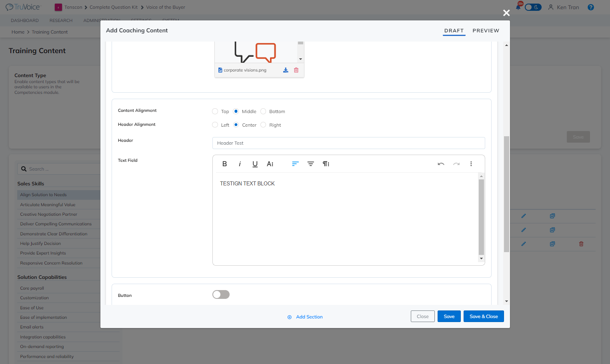Select Middle content alignment
Screen dimensions: 610x364
(x=236, y=111)
